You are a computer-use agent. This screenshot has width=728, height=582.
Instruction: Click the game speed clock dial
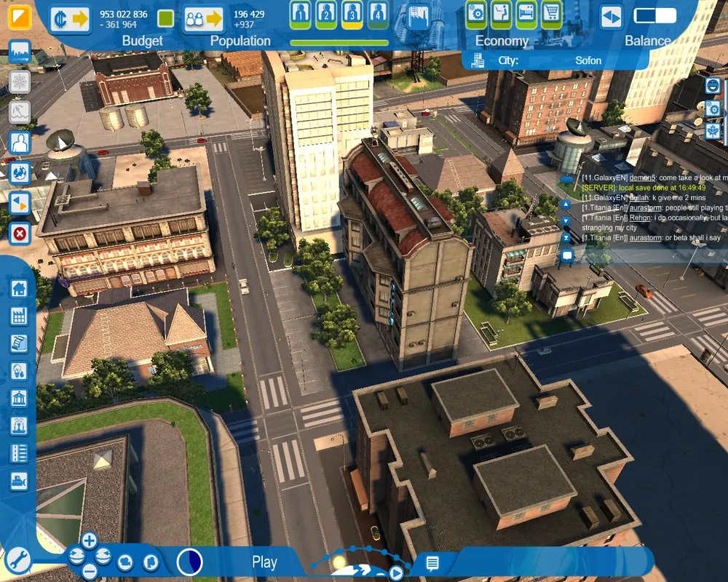click(x=190, y=562)
